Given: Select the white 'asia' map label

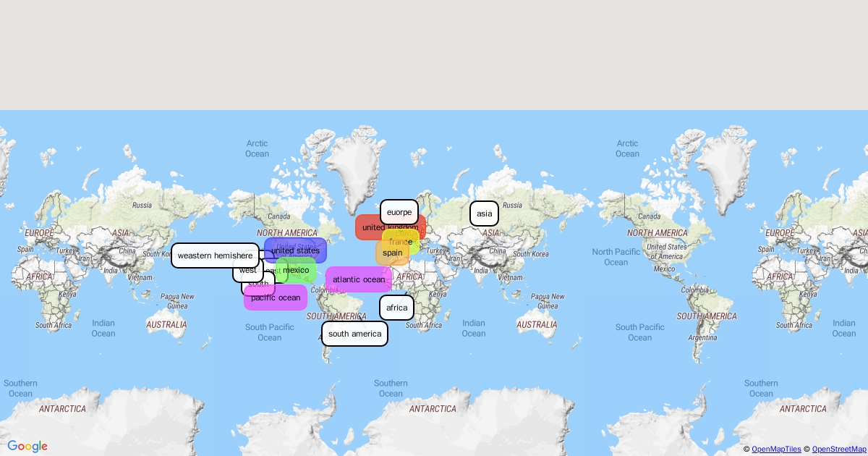Looking at the screenshot, I should pos(484,214).
